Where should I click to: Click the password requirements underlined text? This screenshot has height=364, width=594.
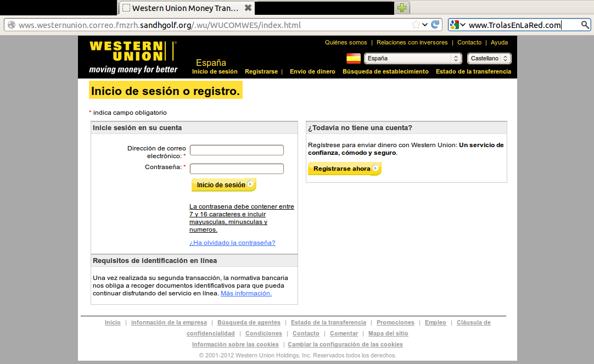pyautogui.click(x=242, y=218)
